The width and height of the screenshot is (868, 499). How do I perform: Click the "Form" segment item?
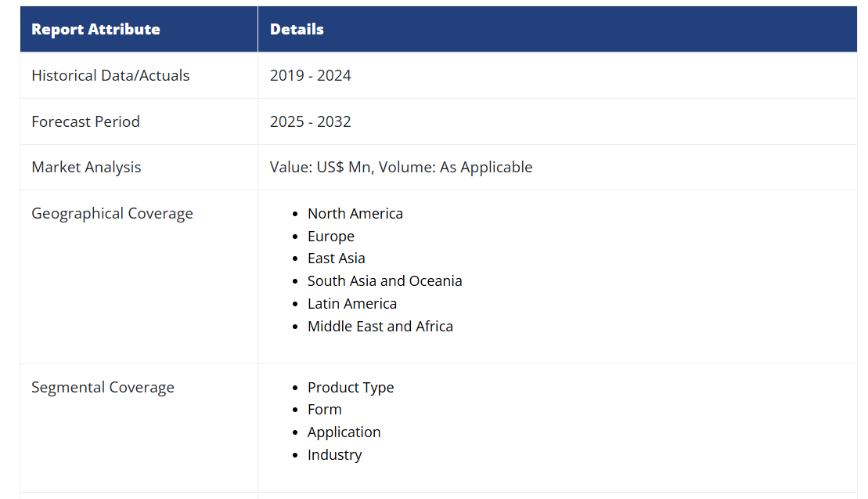[x=325, y=410]
